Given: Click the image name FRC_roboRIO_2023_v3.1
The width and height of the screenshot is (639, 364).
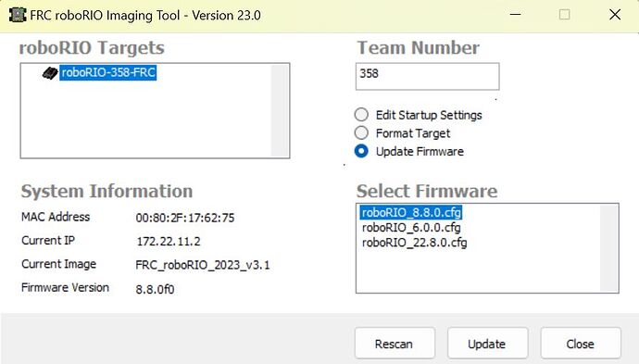Looking at the screenshot, I should pos(203,265).
